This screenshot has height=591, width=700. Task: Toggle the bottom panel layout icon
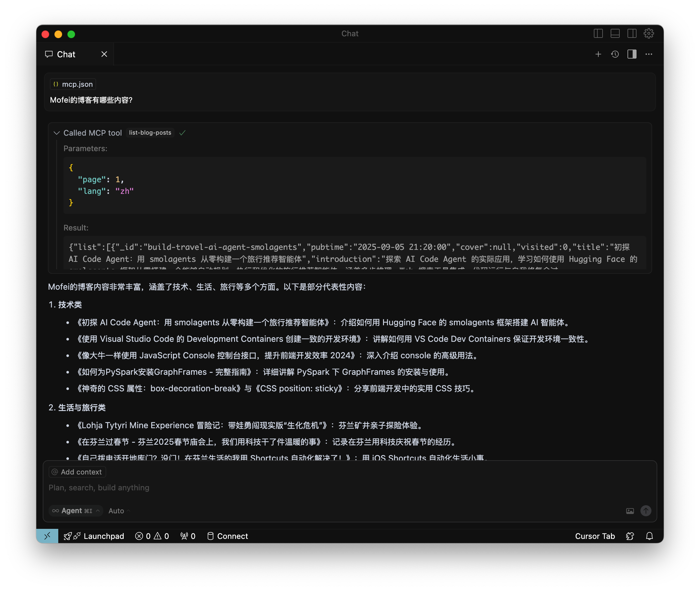pos(615,34)
